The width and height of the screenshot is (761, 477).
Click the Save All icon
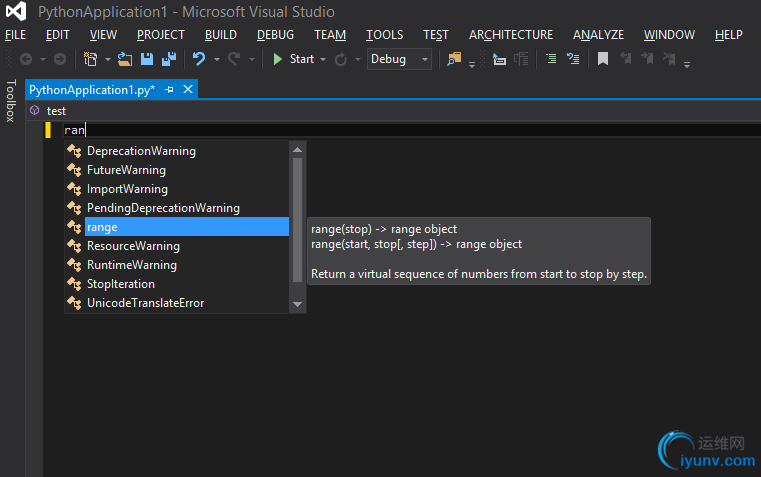tap(169, 59)
